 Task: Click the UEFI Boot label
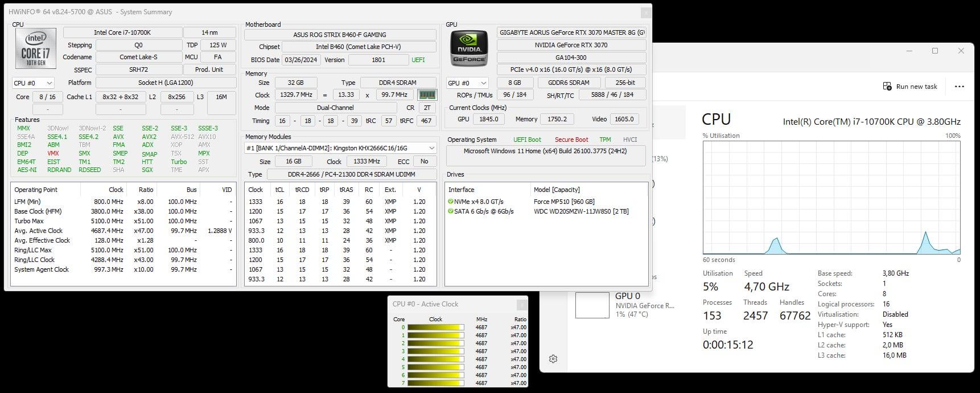coord(527,140)
